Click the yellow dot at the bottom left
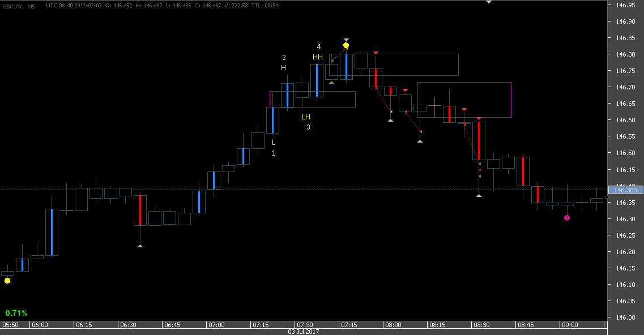 [x=7, y=280]
